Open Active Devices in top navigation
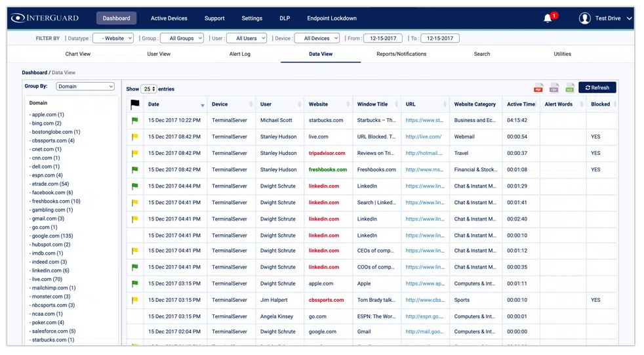644x355 pixels. (x=169, y=18)
